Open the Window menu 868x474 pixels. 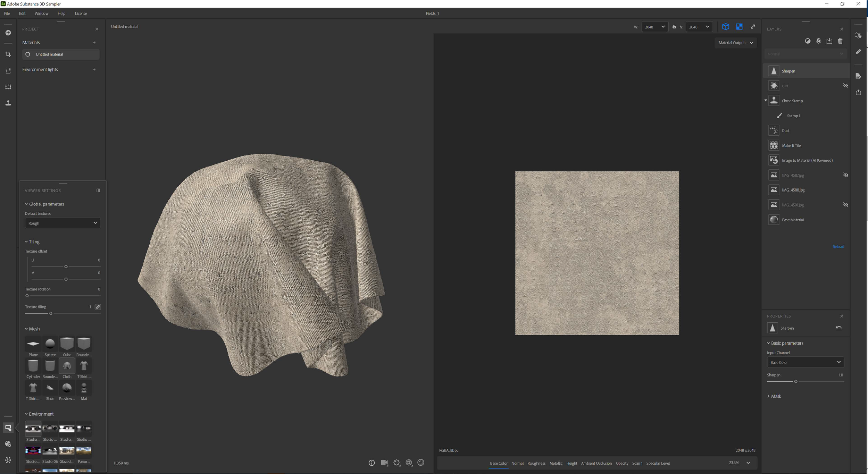pyautogui.click(x=41, y=14)
